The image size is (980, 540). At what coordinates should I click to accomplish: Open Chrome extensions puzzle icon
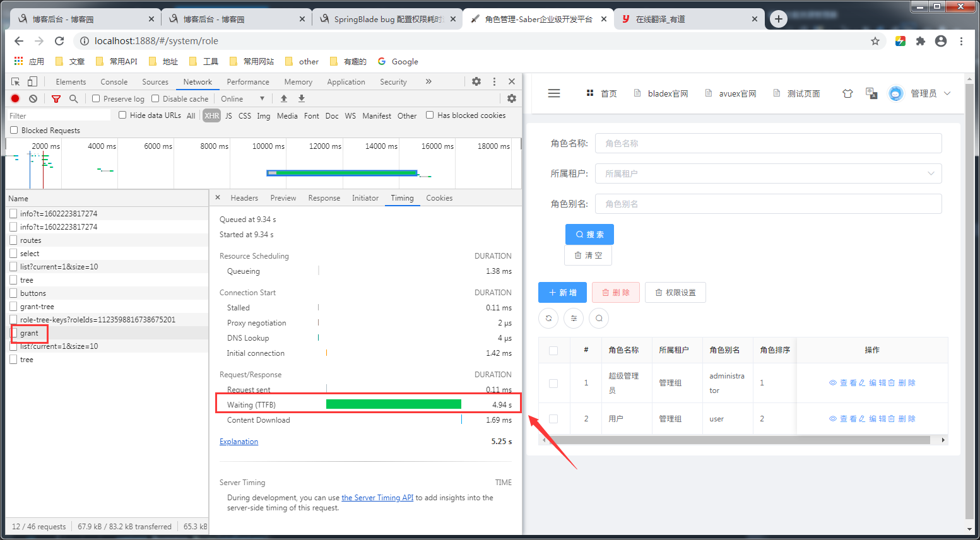click(x=921, y=41)
